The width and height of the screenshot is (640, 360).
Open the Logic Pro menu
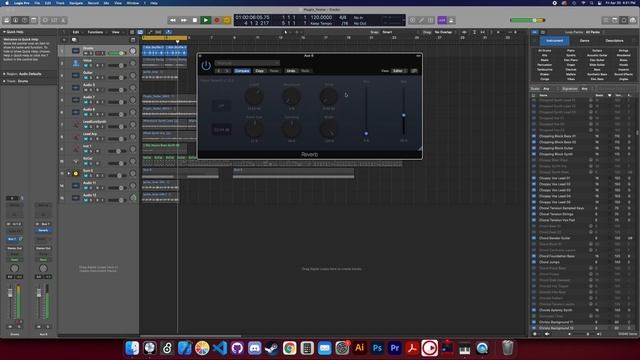point(22,3)
